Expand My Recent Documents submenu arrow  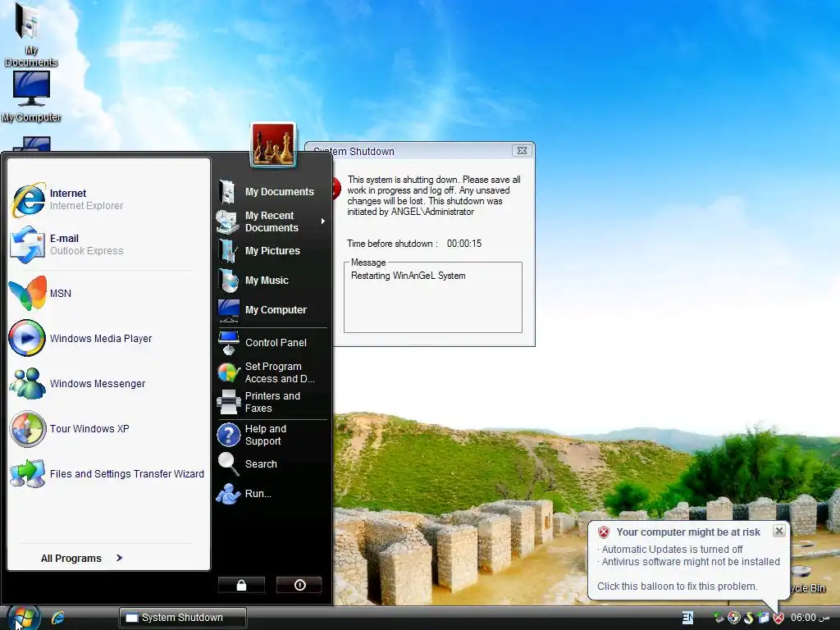pyautogui.click(x=323, y=221)
